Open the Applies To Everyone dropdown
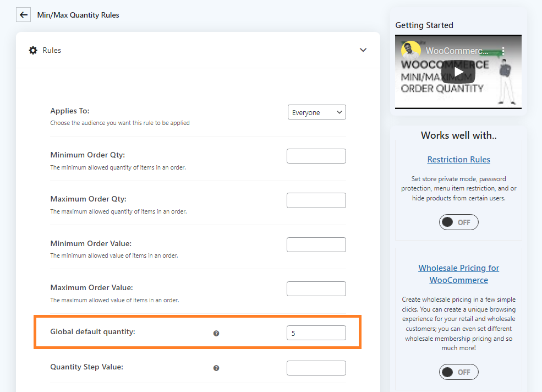This screenshot has width=542, height=392. [316, 112]
